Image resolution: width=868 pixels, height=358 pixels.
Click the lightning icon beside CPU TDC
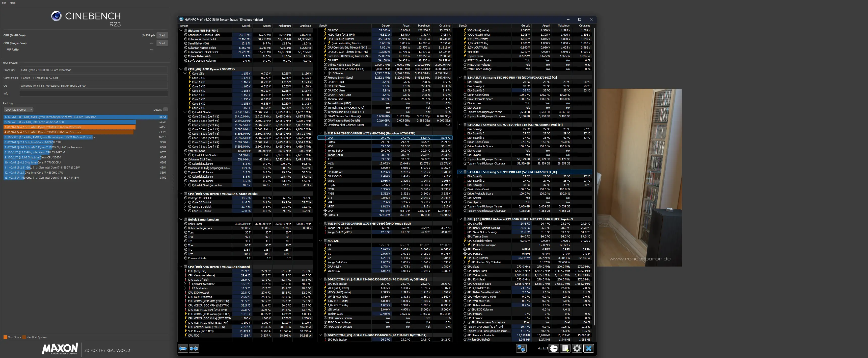tap(186, 336)
